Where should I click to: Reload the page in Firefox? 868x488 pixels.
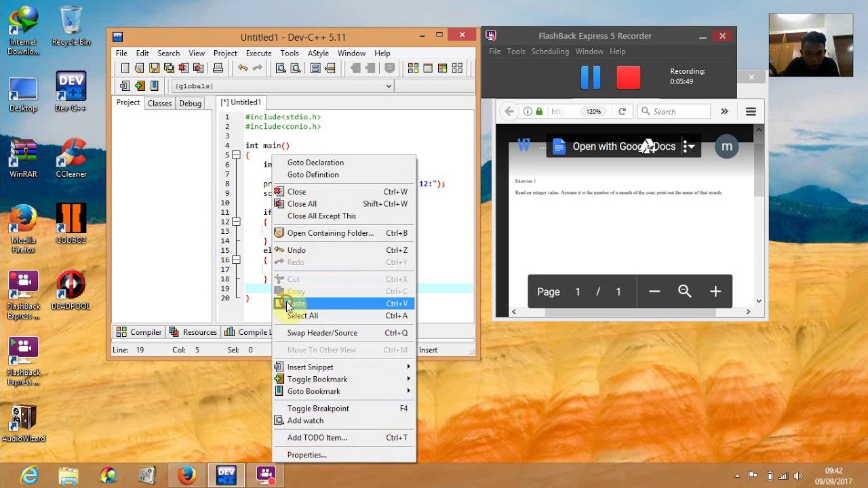622,111
